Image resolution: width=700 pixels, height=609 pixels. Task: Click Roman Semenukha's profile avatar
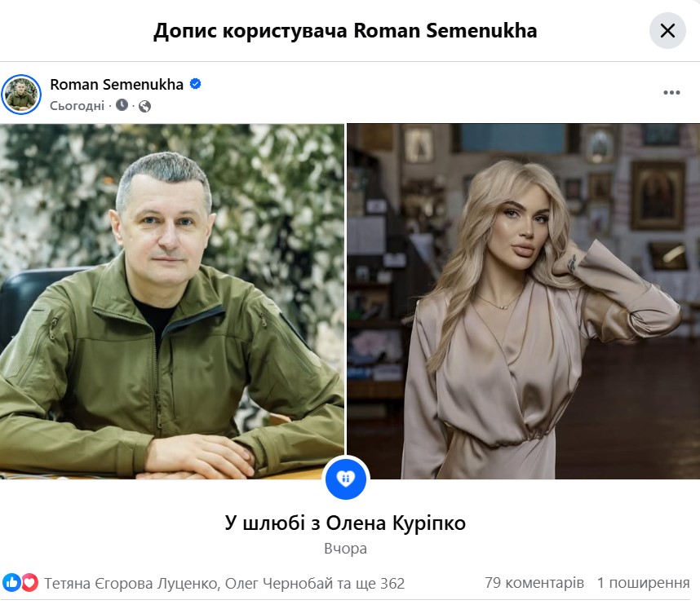pos(21,94)
